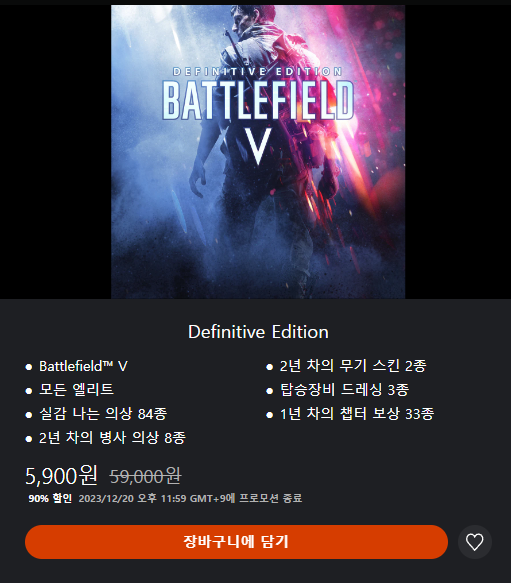This screenshot has height=583, width=511.
Task: Select the Definitive Edition heading
Action: pos(258,332)
